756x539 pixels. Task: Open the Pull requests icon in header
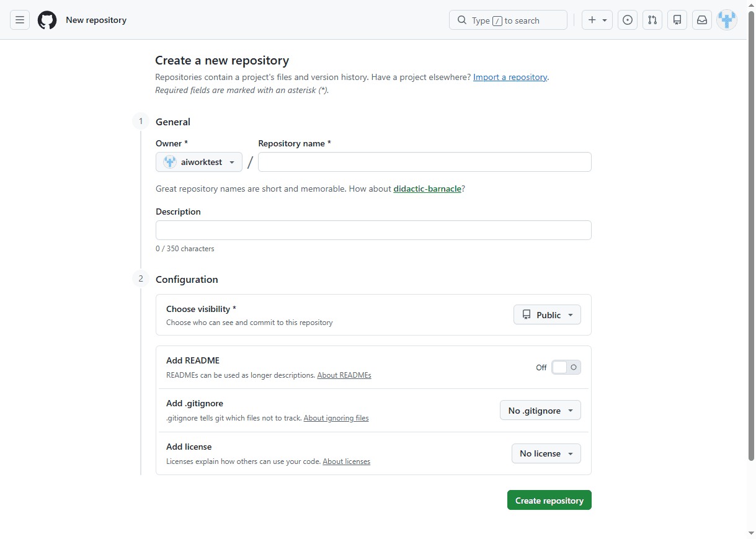(x=652, y=20)
